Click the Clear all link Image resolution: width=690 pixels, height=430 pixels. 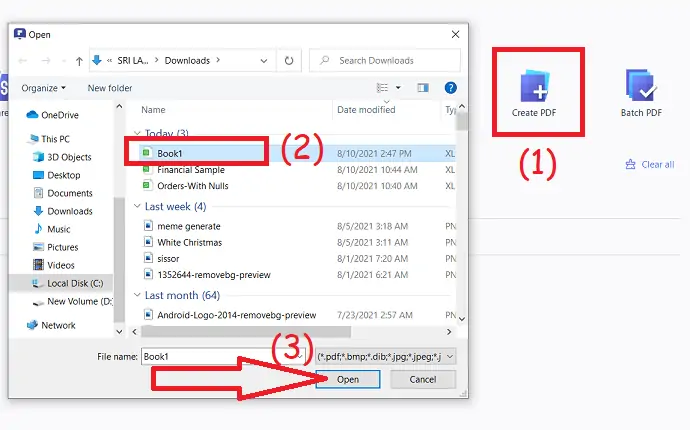click(650, 164)
